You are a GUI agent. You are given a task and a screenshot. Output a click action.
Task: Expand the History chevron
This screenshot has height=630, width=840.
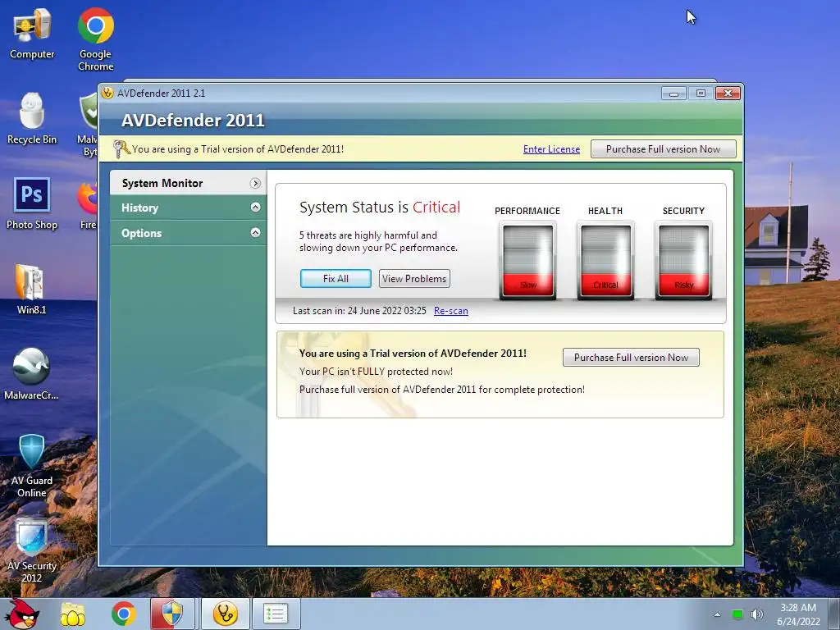coord(256,208)
